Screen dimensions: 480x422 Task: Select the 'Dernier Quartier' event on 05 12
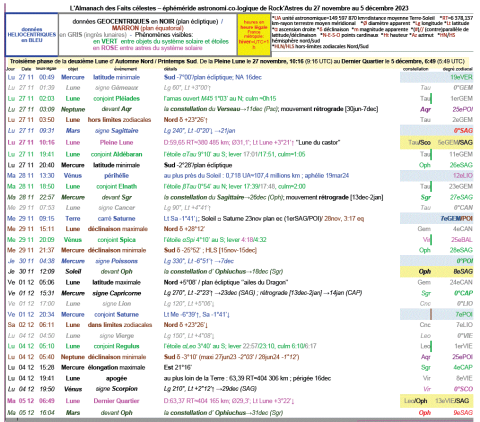click(x=116, y=401)
